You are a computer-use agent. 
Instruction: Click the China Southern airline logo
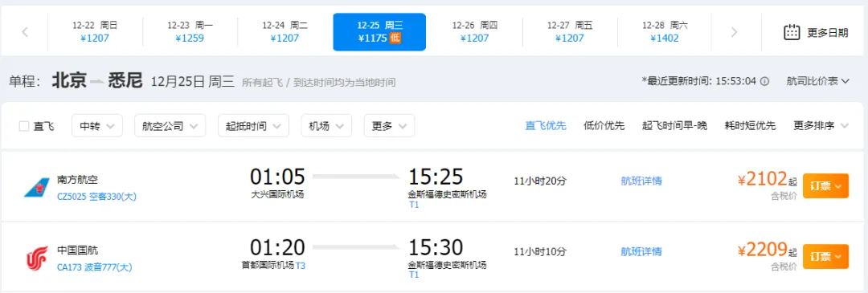(x=36, y=187)
